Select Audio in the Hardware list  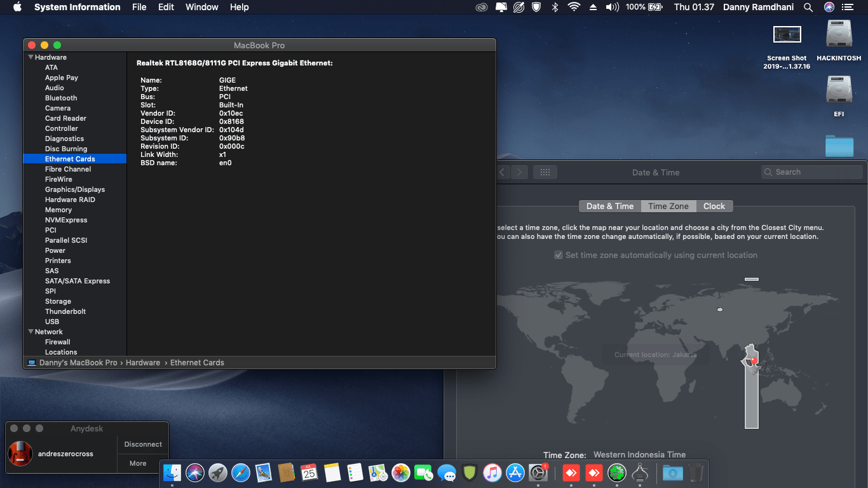coord(55,88)
